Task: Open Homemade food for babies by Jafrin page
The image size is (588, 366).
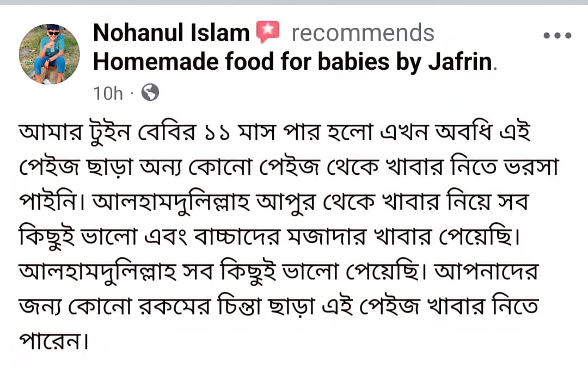Action: click(293, 63)
